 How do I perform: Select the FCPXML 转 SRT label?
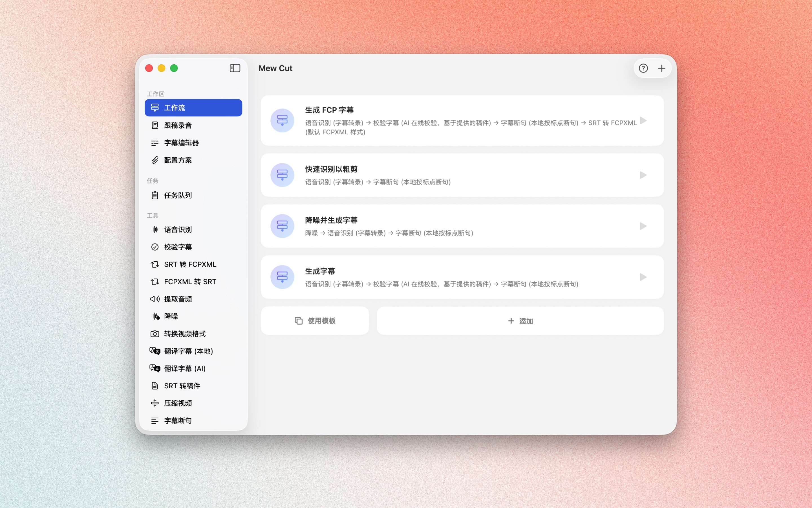pyautogui.click(x=190, y=282)
